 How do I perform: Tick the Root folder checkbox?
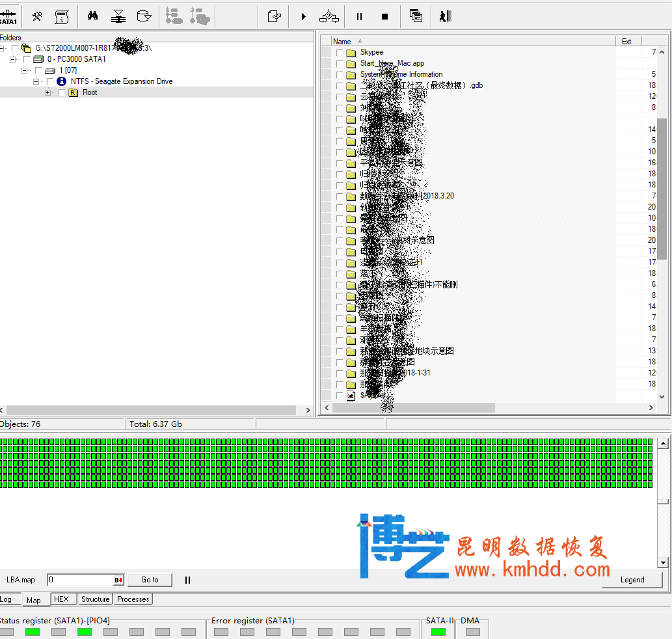pyautogui.click(x=62, y=92)
